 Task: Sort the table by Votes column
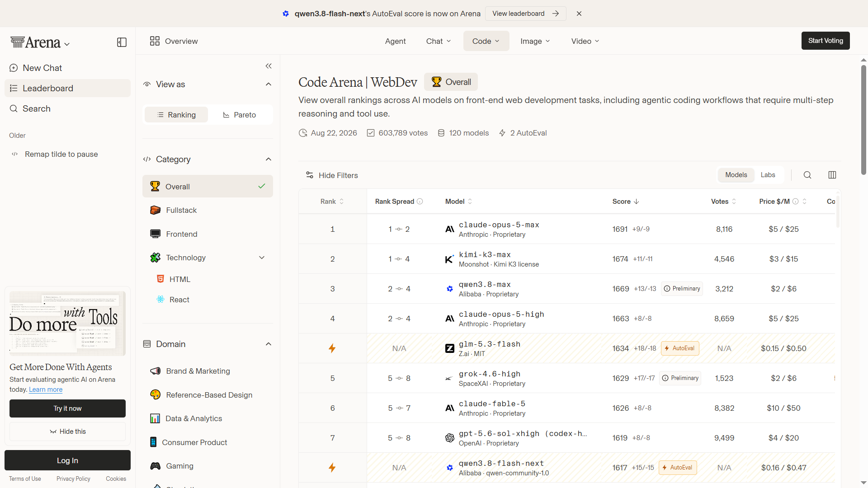724,202
